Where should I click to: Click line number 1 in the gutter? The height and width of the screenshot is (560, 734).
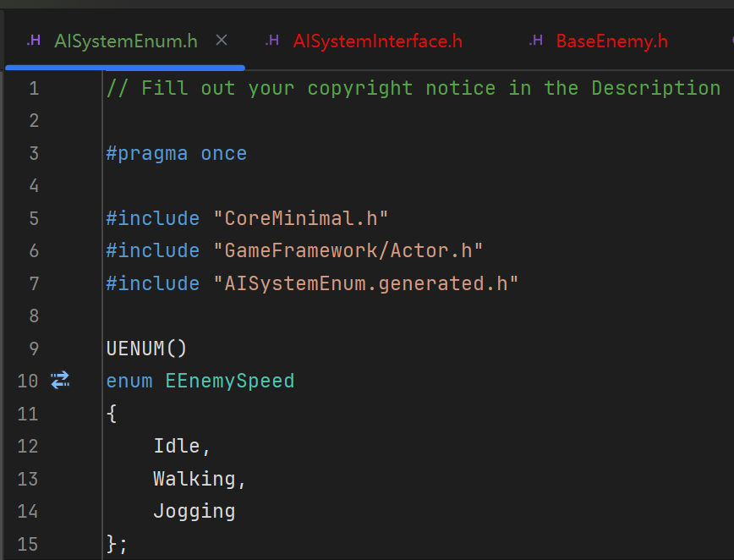coord(34,89)
